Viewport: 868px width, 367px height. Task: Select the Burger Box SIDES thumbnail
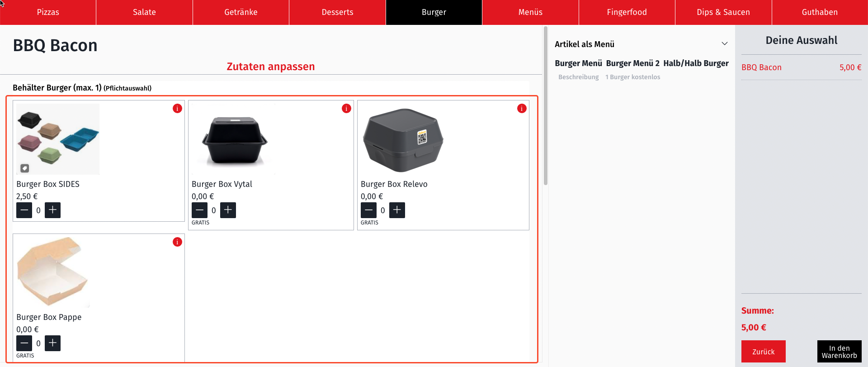[x=58, y=139]
